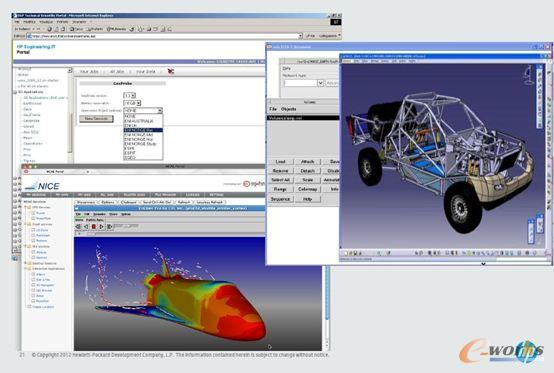
Task: Open the GeoProbe version dropdown
Action: 129,95
